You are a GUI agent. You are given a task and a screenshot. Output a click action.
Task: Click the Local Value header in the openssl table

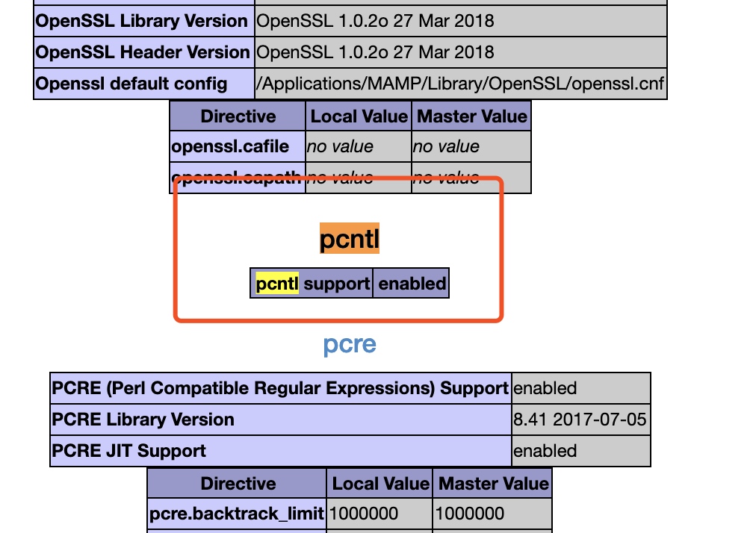(359, 116)
